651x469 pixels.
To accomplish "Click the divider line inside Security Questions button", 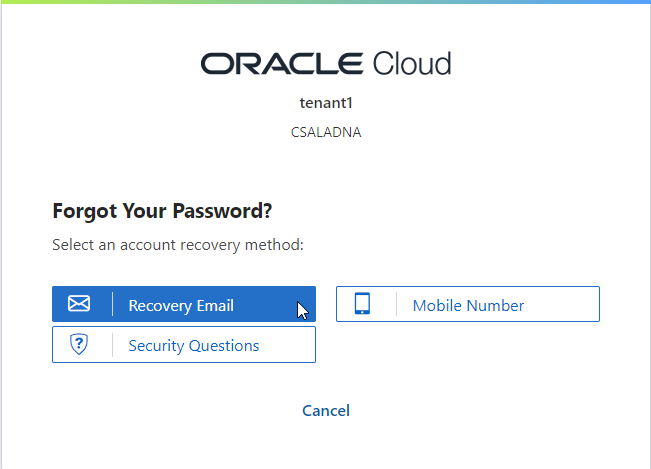I will click(112, 345).
